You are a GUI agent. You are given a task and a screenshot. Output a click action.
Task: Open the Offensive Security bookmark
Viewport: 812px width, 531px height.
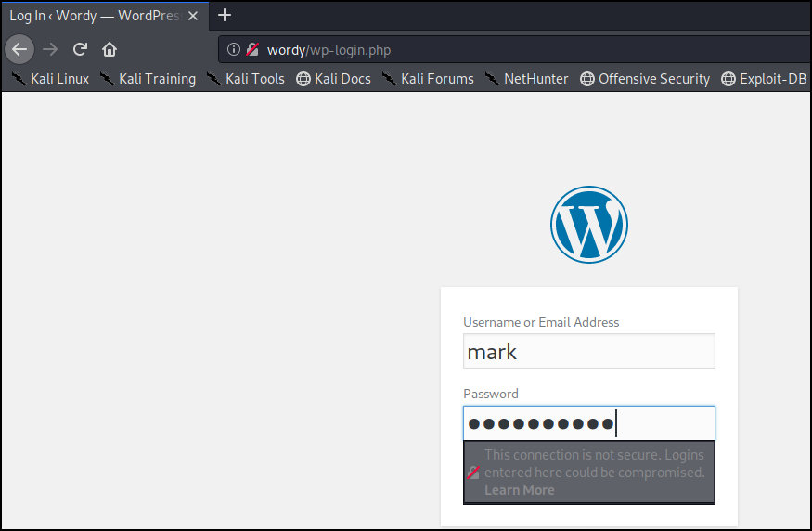(x=645, y=79)
